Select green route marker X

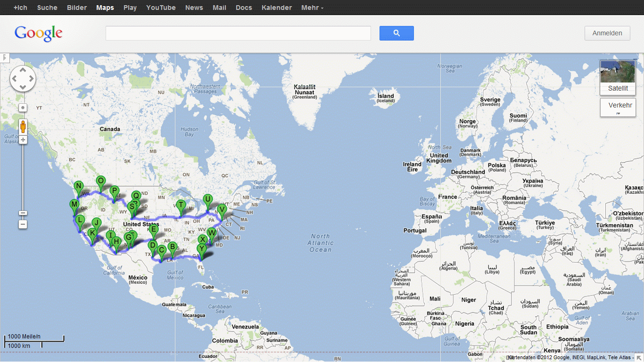[202, 240]
